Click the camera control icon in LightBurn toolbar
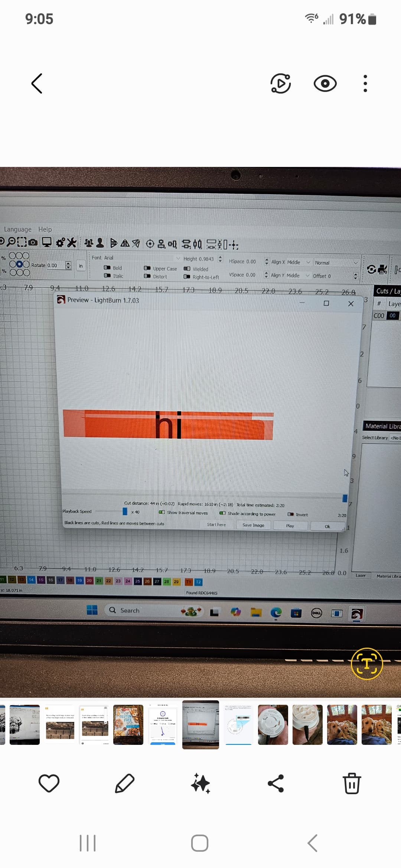Image resolution: width=401 pixels, height=868 pixels. coord(33,243)
